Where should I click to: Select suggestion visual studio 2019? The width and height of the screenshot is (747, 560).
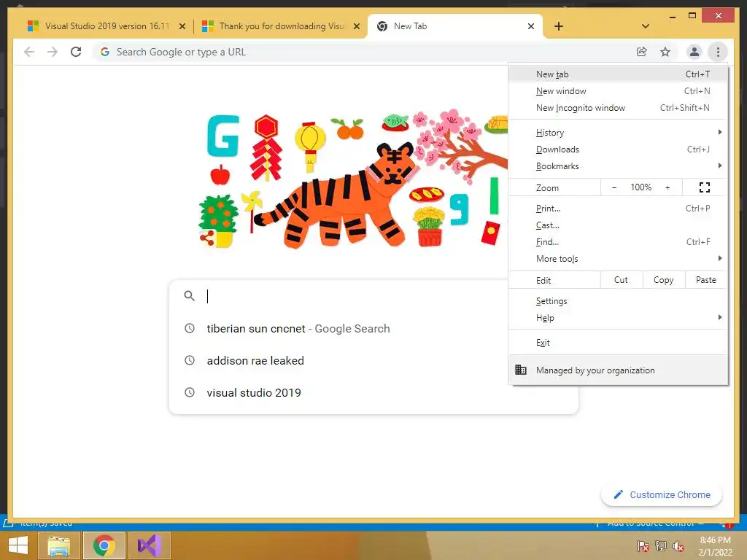tap(373, 393)
